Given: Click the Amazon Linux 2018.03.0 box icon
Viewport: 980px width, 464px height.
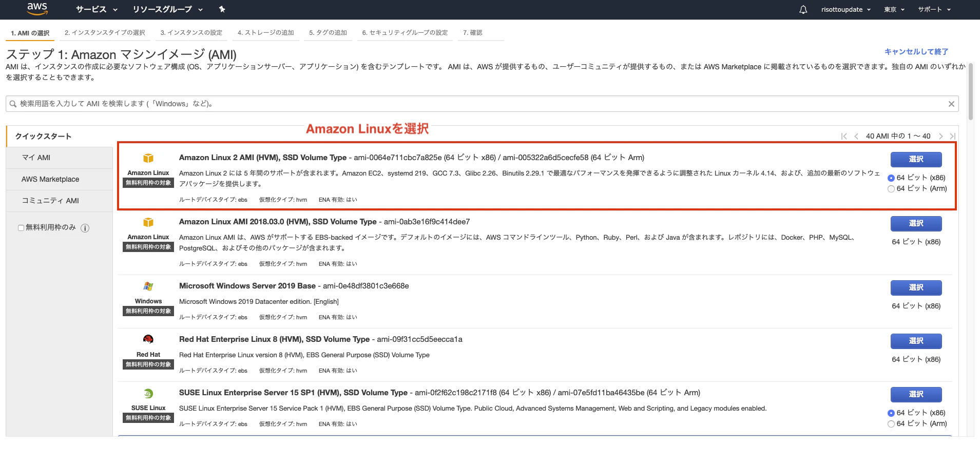Looking at the screenshot, I should pos(148,222).
